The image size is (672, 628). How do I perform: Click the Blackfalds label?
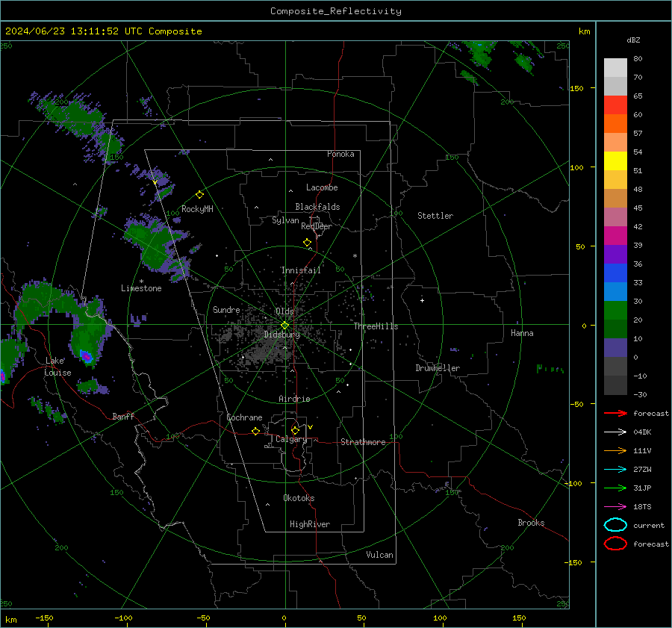(x=317, y=207)
